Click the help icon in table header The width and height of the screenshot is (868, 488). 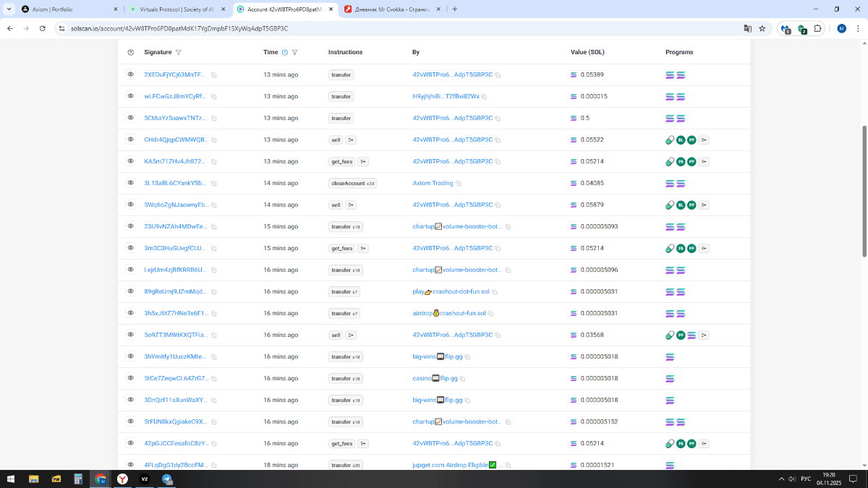[x=131, y=53]
